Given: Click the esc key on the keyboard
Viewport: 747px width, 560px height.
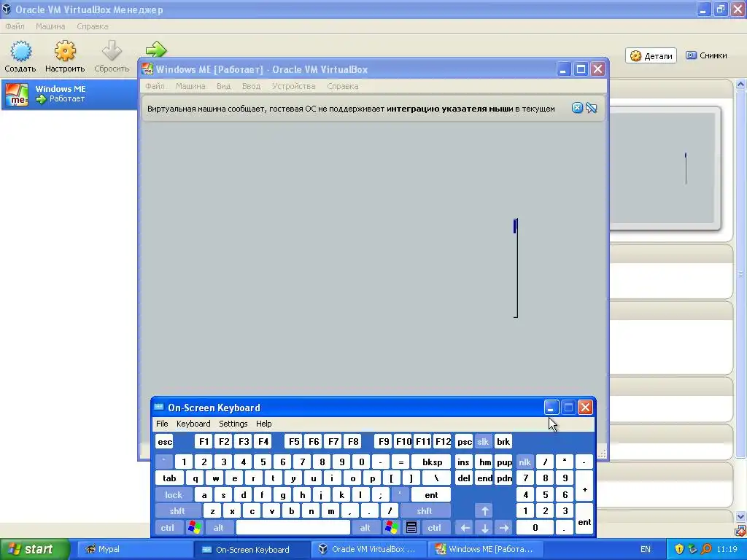Looking at the screenshot, I should [165, 442].
